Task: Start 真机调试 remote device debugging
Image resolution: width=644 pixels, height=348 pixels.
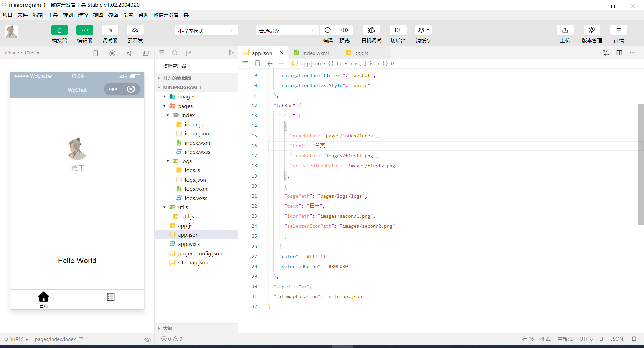Action: coord(371,30)
